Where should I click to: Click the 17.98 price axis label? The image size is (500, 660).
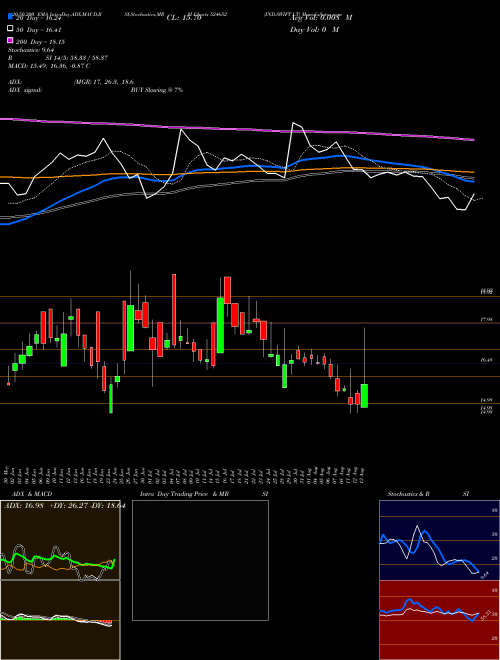pyautogui.click(x=487, y=320)
